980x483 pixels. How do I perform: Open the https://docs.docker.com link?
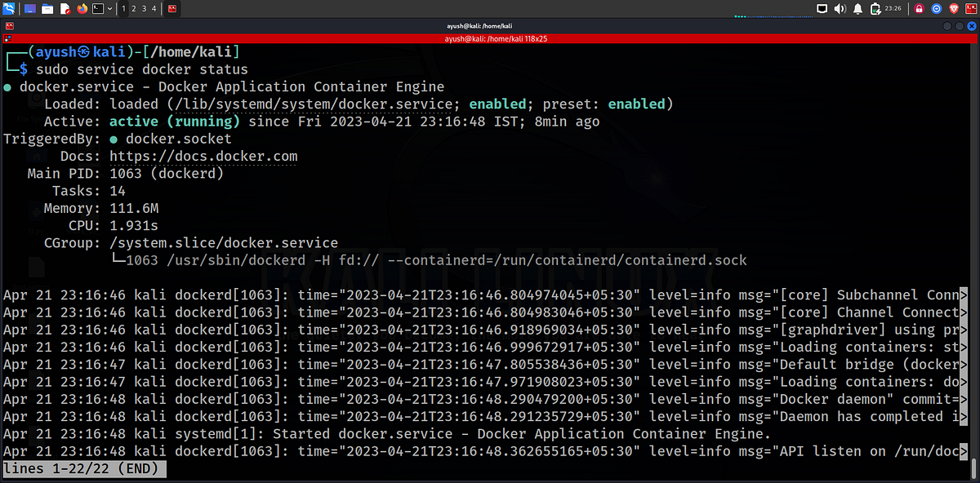(x=203, y=156)
